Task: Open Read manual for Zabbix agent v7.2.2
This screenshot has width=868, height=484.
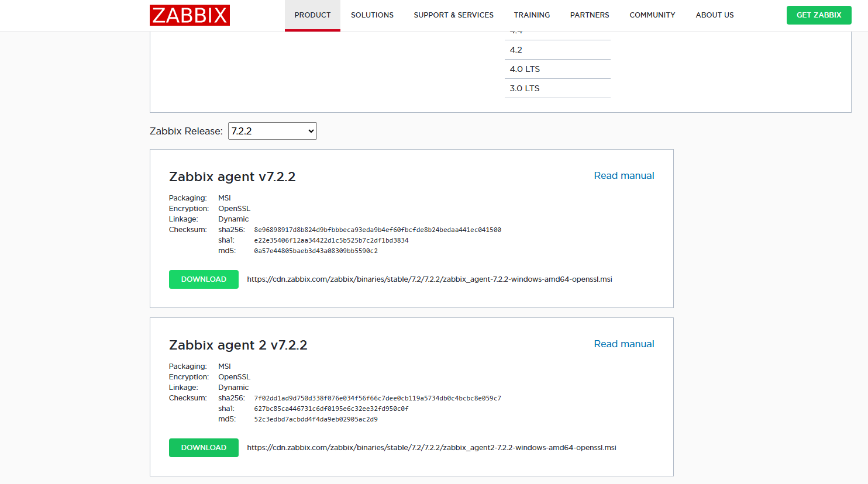Action: (x=624, y=175)
